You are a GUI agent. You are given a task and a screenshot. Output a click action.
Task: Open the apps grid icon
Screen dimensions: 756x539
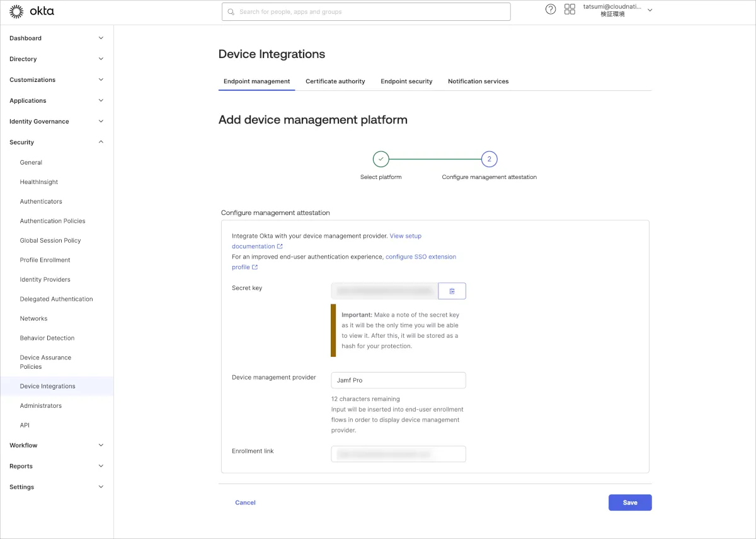click(570, 9)
